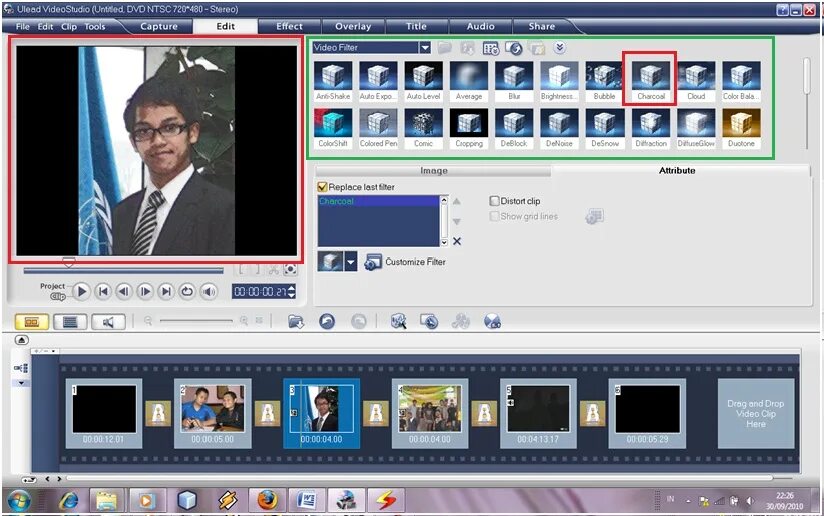Open the File menu
Image resolution: width=824 pixels, height=516 pixels.
(23, 26)
